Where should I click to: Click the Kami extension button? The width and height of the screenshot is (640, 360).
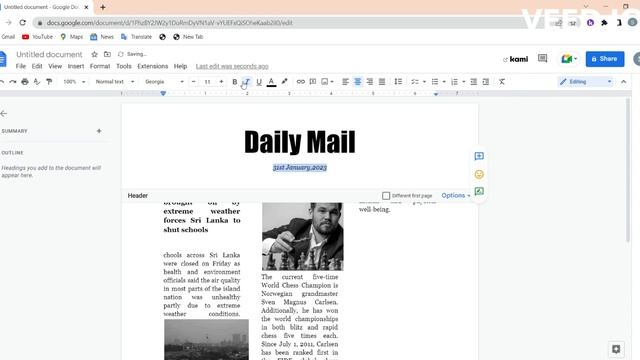coord(516,59)
